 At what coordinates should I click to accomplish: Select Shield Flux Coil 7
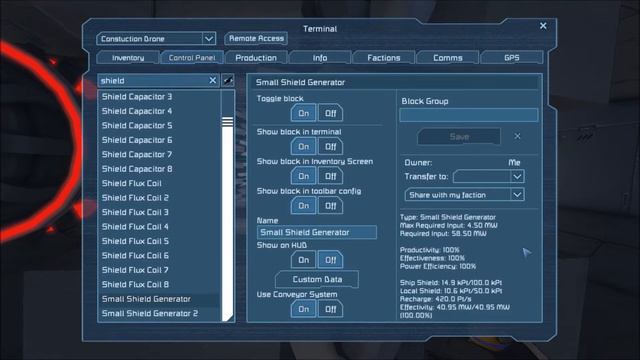coord(159,270)
